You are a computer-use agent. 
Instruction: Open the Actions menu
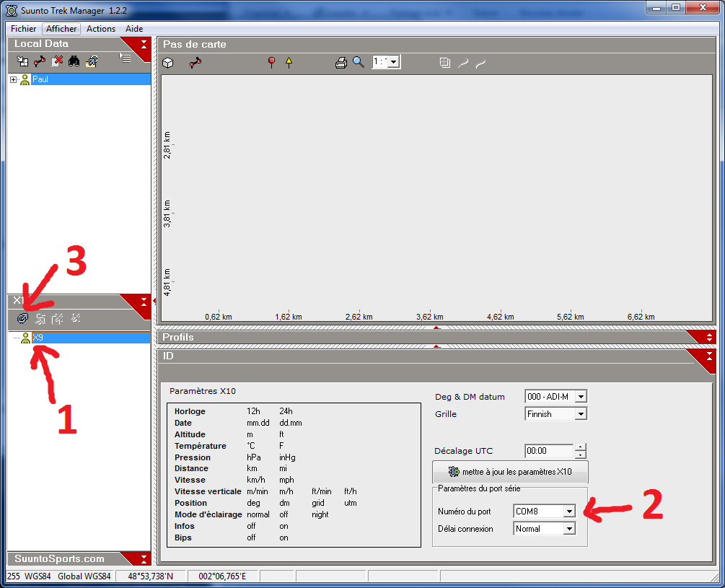[x=101, y=29]
